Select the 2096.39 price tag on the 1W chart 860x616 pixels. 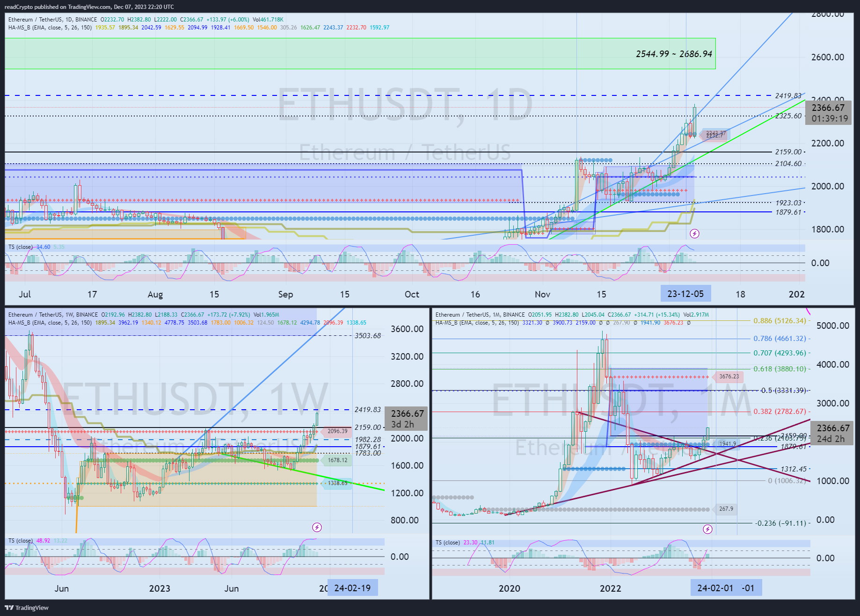[336, 431]
